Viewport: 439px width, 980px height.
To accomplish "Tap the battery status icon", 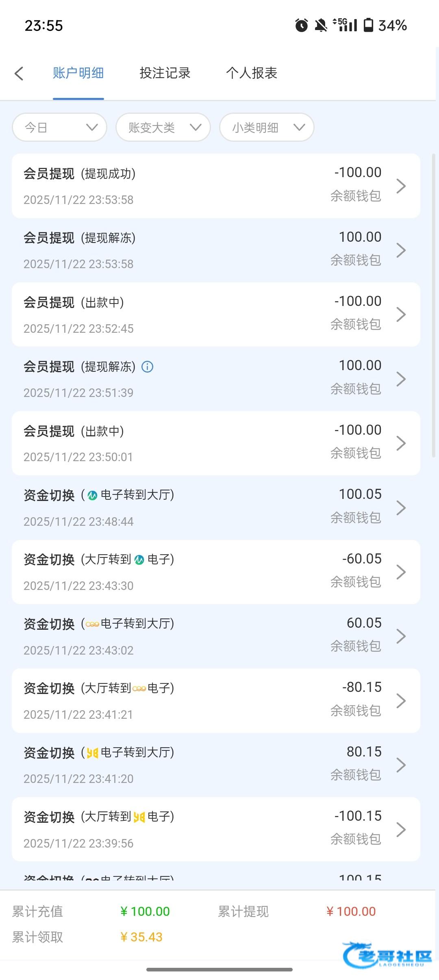I will click(x=368, y=25).
